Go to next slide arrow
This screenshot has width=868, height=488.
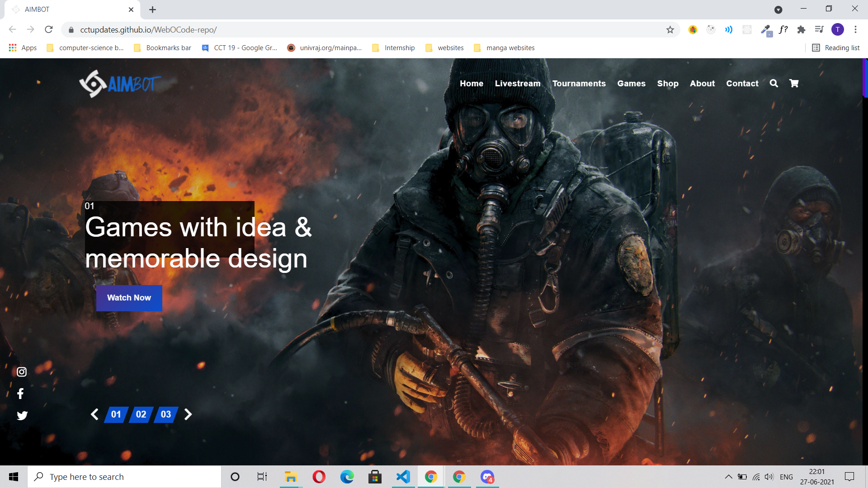(x=188, y=414)
